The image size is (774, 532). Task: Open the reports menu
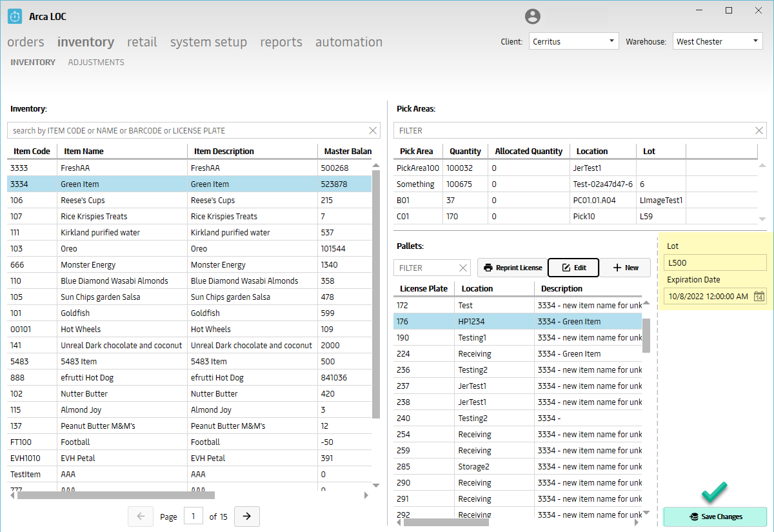pyautogui.click(x=281, y=42)
